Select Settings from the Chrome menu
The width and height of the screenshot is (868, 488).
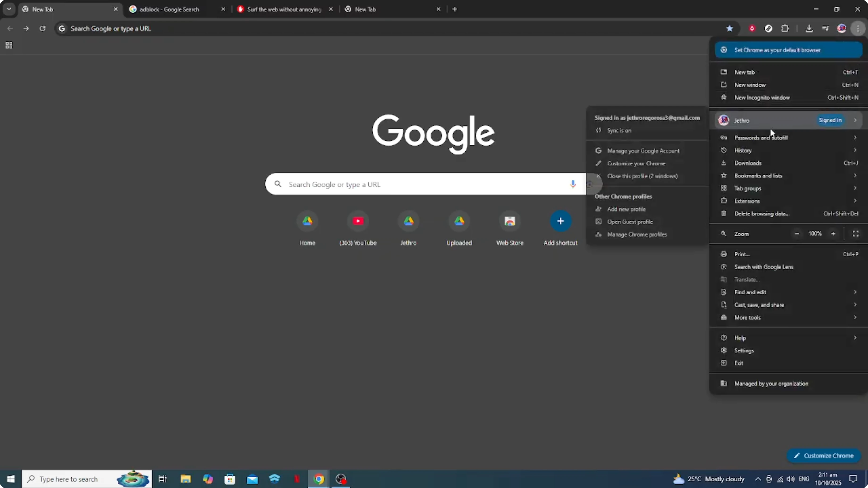[744, 350]
